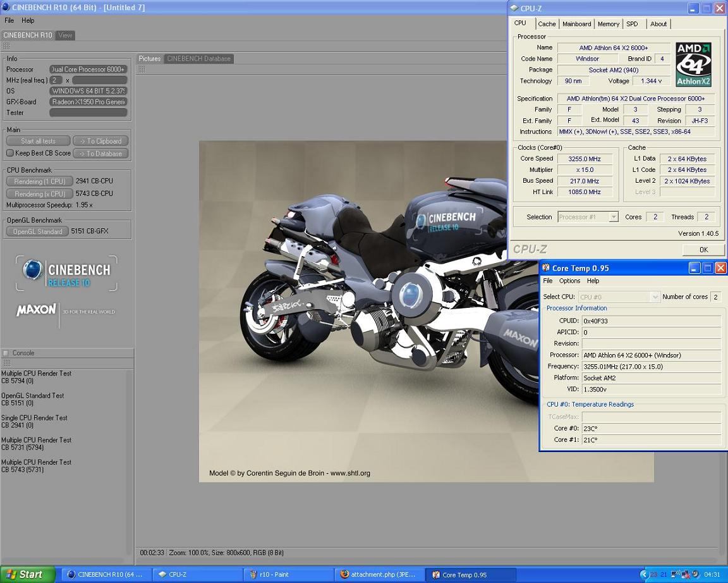Run Rendering (1 CPU) benchmark
The height and width of the screenshot is (583, 728).
tap(39, 181)
